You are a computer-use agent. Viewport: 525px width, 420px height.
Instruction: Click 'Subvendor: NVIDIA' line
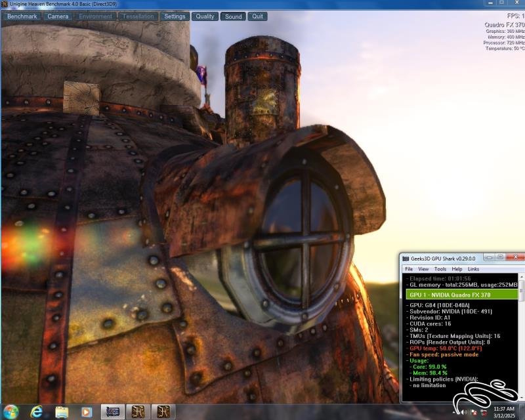(450, 312)
